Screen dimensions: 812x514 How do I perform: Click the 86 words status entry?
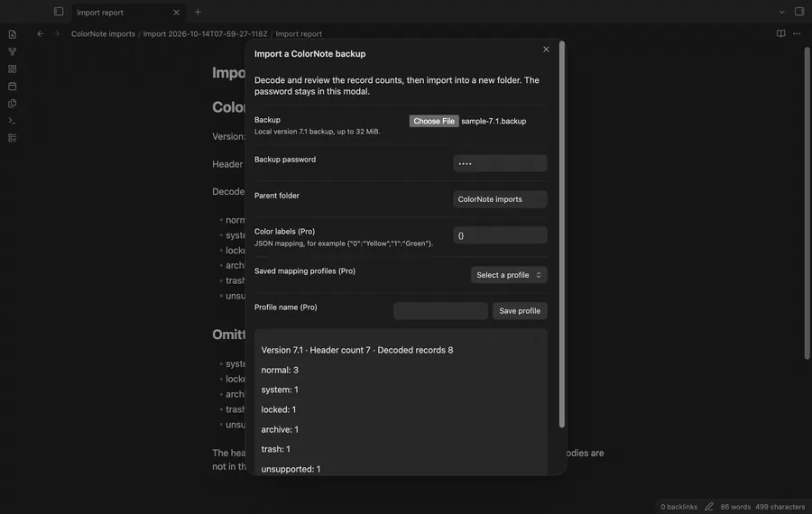(x=735, y=507)
